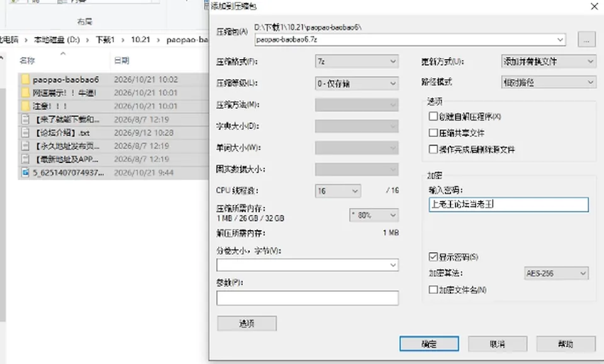Select the text file icon of 【论坛介绍】.txt
This screenshot has width=604, height=364.
coord(25,133)
